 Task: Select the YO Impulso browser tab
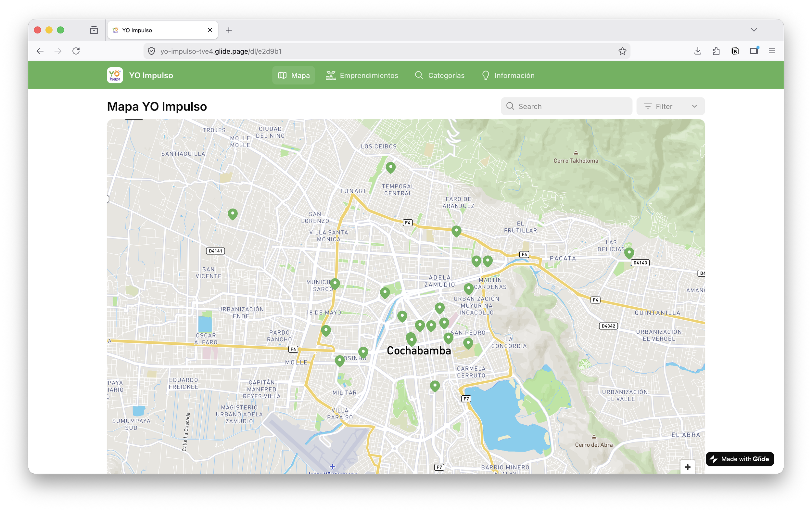162,30
